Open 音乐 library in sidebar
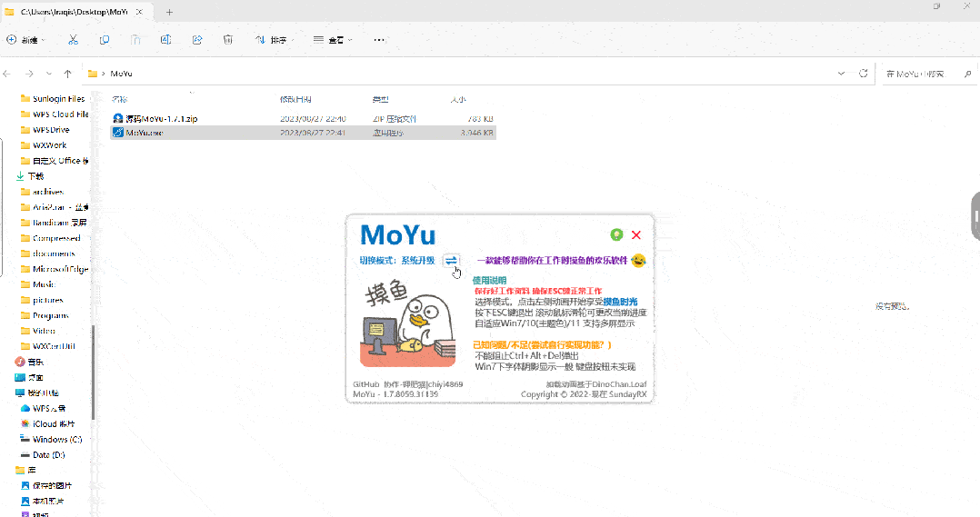980x517 pixels. [x=29, y=363]
